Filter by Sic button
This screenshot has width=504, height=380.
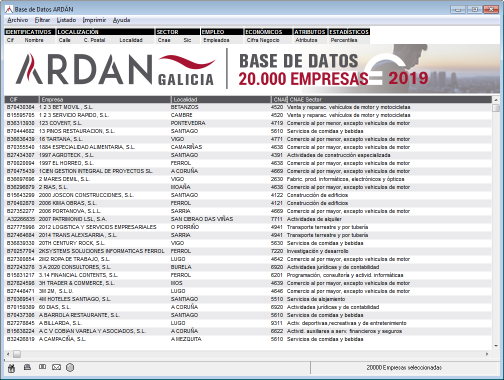(187, 40)
